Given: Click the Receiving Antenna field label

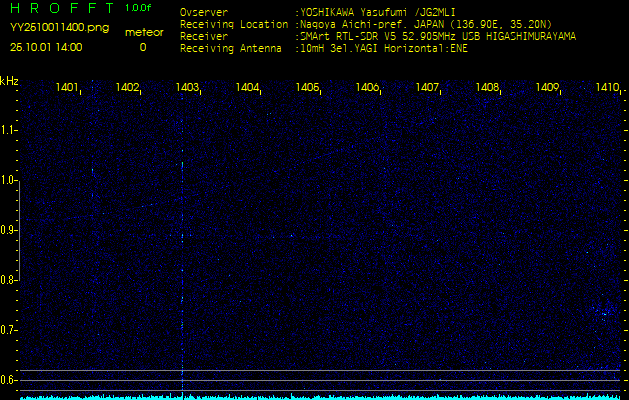Looking at the screenshot, I should pos(231,49).
